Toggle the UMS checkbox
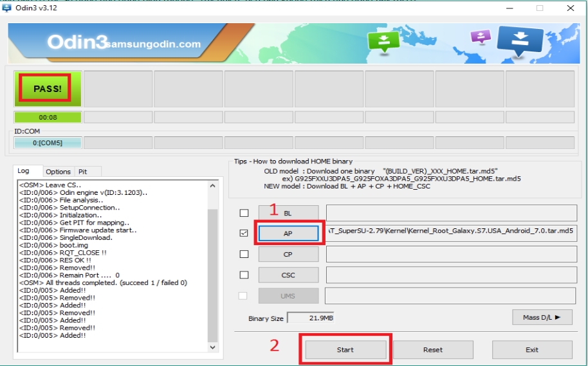588x366 pixels. click(x=243, y=296)
